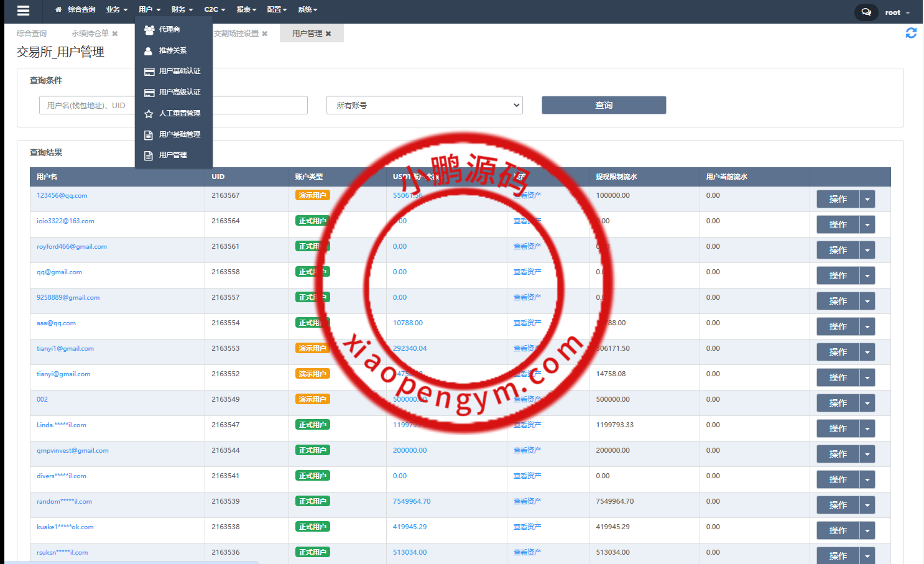This screenshot has height=564, width=924.
Task: Select 人工重置管理 with star icon
Action: [179, 113]
